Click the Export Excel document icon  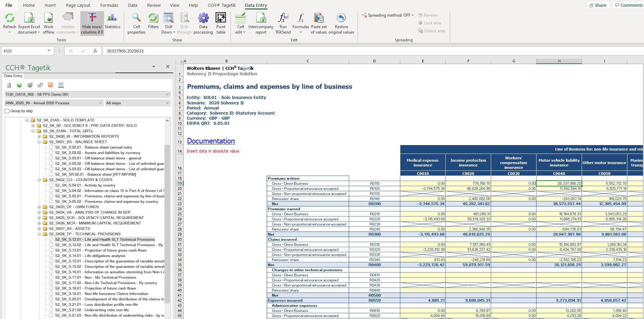click(x=29, y=18)
